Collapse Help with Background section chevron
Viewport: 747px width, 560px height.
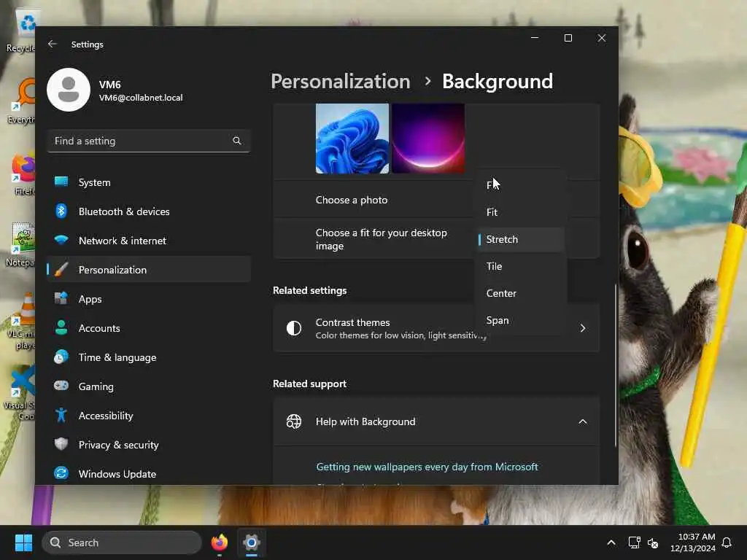(x=583, y=421)
